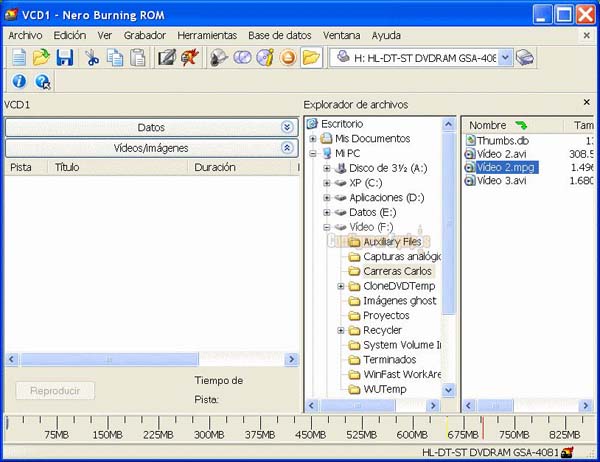Image resolution: width=600 pixels, height=462 pixels.
Task: Click the Pista column header
Action: (x=26, y=167)
